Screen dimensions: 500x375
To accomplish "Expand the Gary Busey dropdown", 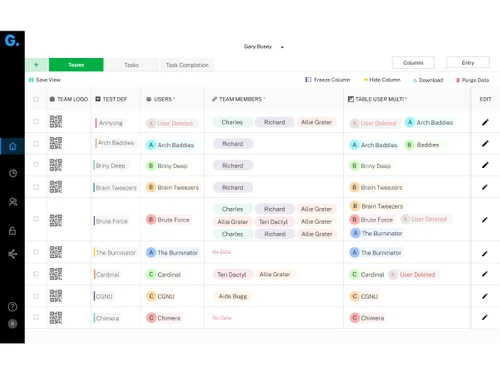I will 264,47.
